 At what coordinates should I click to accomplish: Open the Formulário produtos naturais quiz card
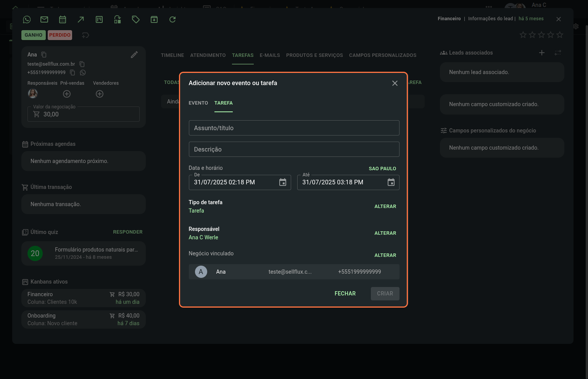pyautogui.click(x=84, y=253)
